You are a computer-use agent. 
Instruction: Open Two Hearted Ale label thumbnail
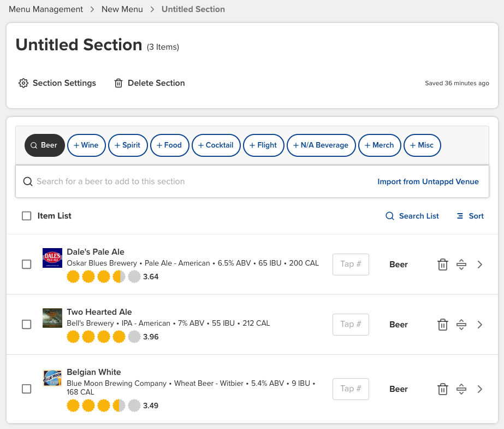52,318
